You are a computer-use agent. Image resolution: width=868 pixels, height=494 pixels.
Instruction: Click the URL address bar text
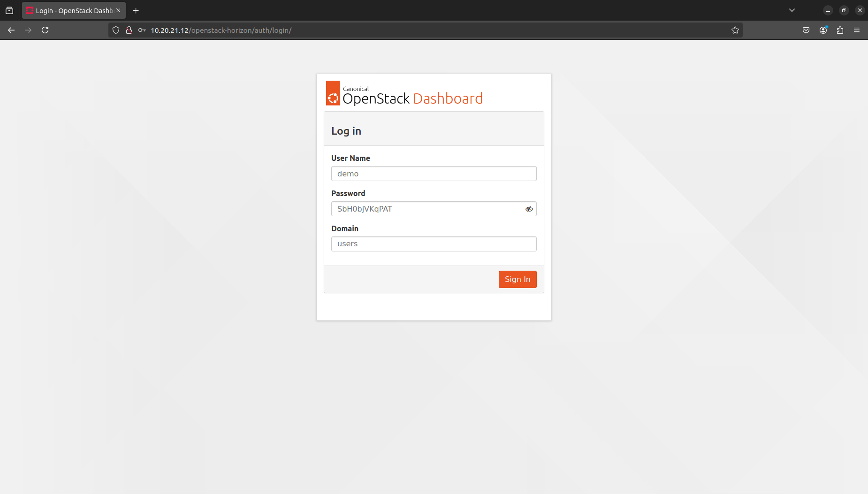tap(221, 30)
